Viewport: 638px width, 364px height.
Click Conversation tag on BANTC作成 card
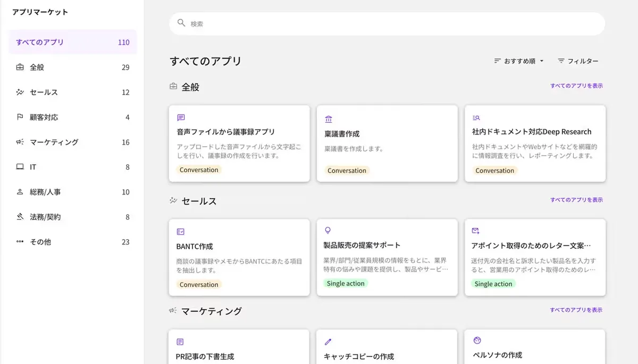coord(199,284)
